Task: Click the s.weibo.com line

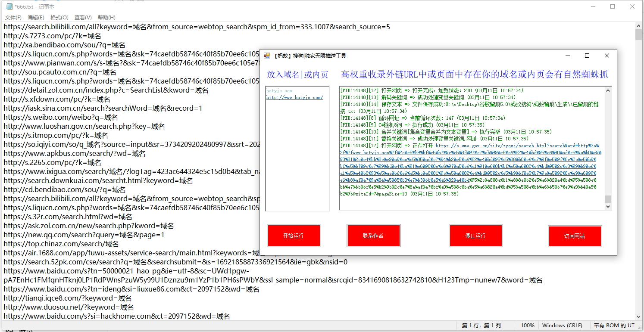Action: click(x=61, y=117)
